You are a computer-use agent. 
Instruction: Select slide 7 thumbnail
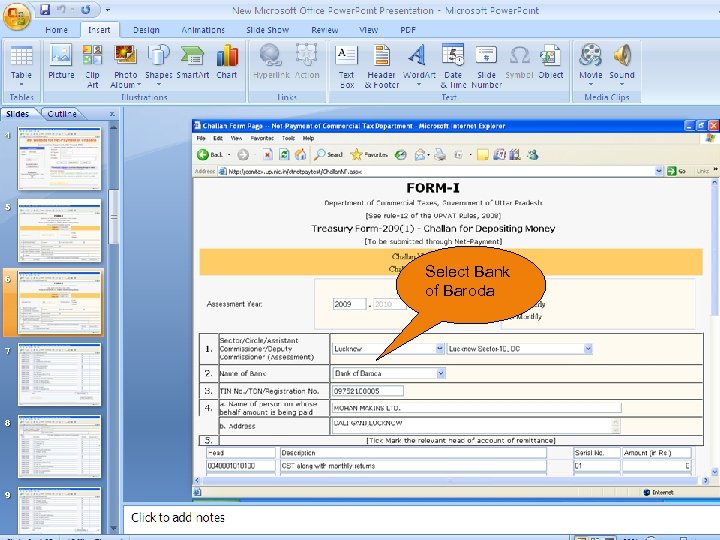59,375
